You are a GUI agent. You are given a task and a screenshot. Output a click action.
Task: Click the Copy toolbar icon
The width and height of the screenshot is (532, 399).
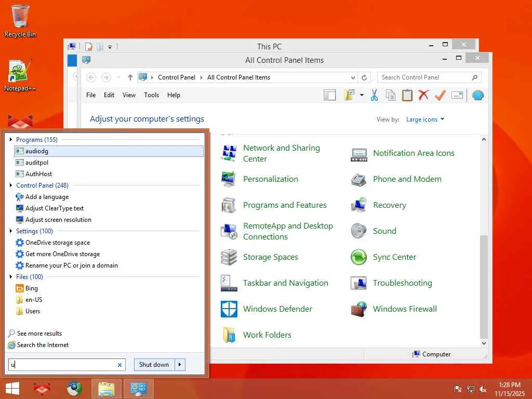point(391,95)
